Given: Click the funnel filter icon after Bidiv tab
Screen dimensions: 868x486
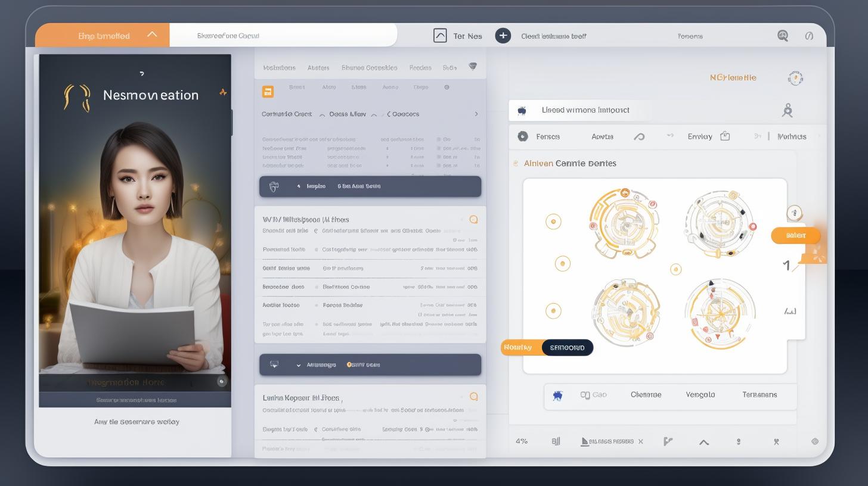Looking at the screenshot, I should click(x=473, y=67).
